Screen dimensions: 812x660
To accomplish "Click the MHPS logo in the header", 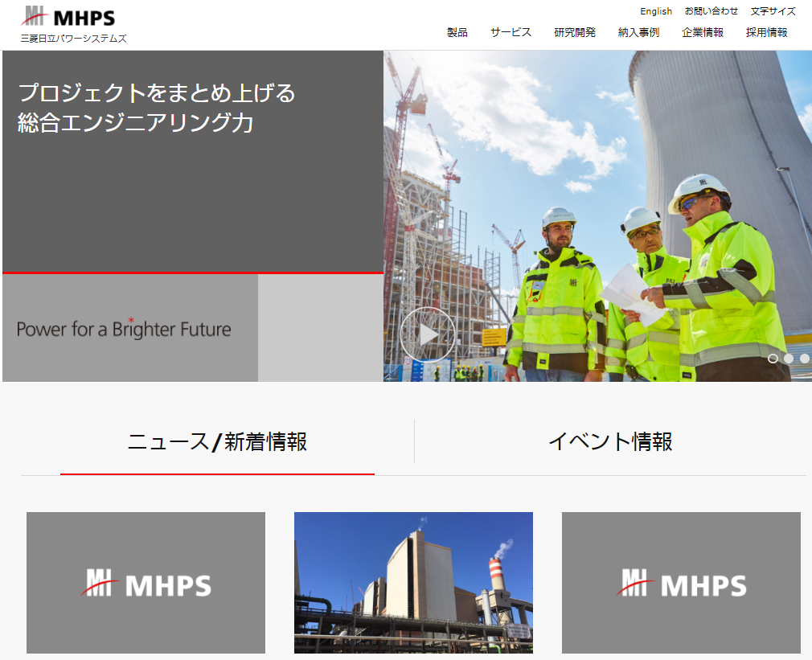I will pyautogui.click(x=68, y=17).
